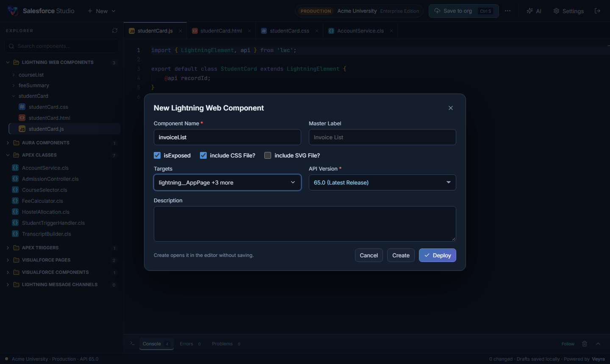Uncheck the isExposed checkbox
This screenshot has height=364, width=610.
click(x=157, y=155)
